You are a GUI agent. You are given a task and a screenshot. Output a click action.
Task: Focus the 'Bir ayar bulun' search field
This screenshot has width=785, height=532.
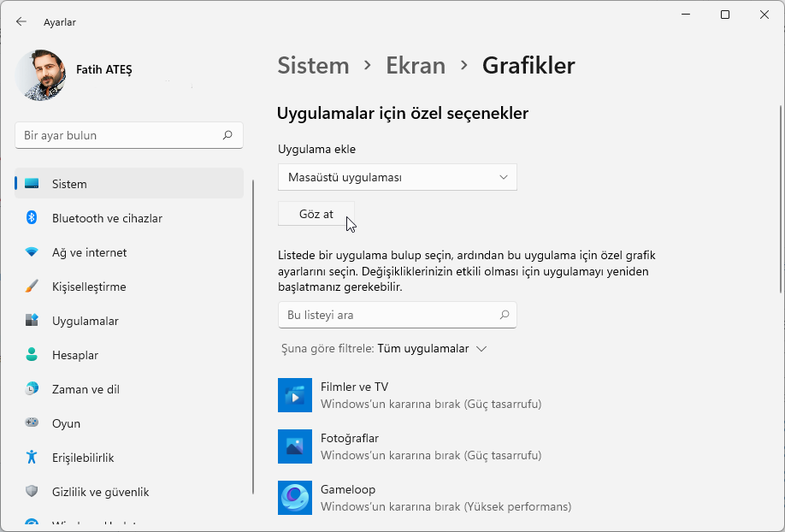pyautogui.click(x=129, y=135)
